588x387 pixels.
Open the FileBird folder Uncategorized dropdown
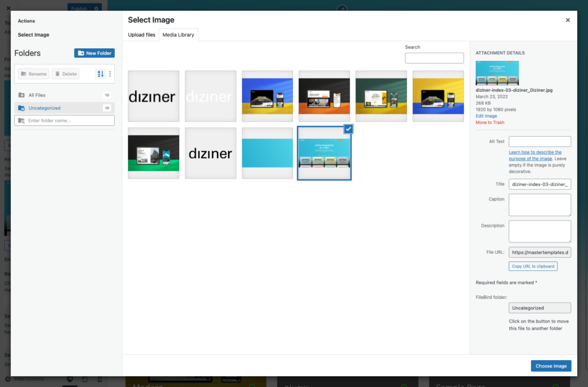pos(540,308)
